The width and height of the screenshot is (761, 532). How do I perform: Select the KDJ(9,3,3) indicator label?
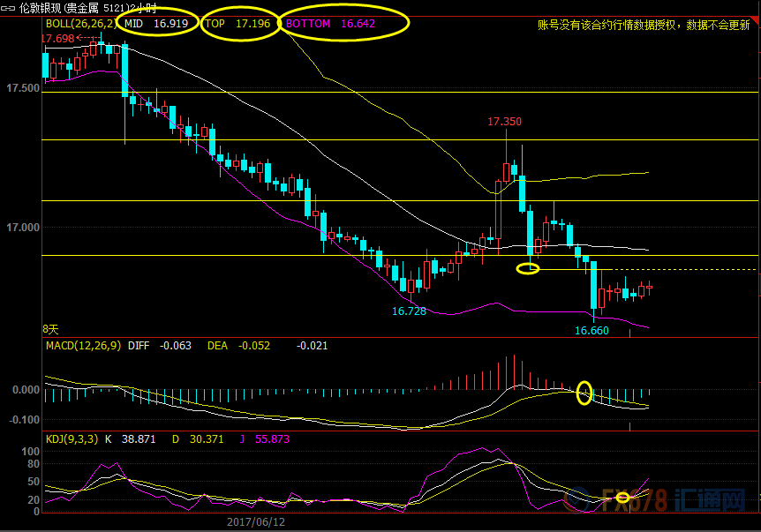[72, 439]
